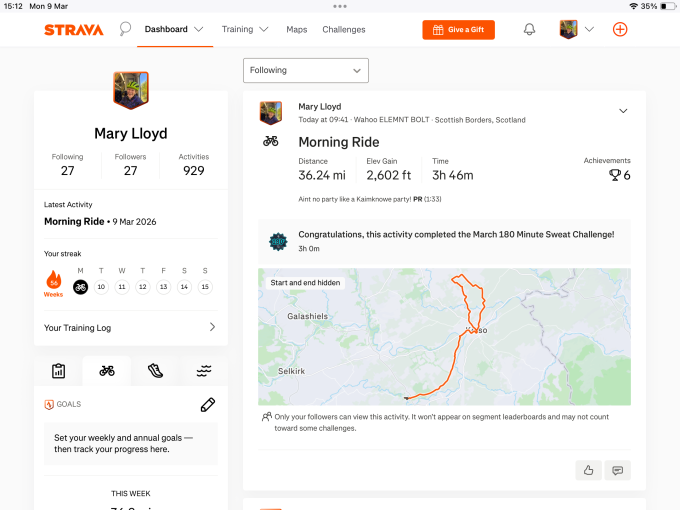Open comments on Morning Ride
680x510 pixels.
(617, 470)
